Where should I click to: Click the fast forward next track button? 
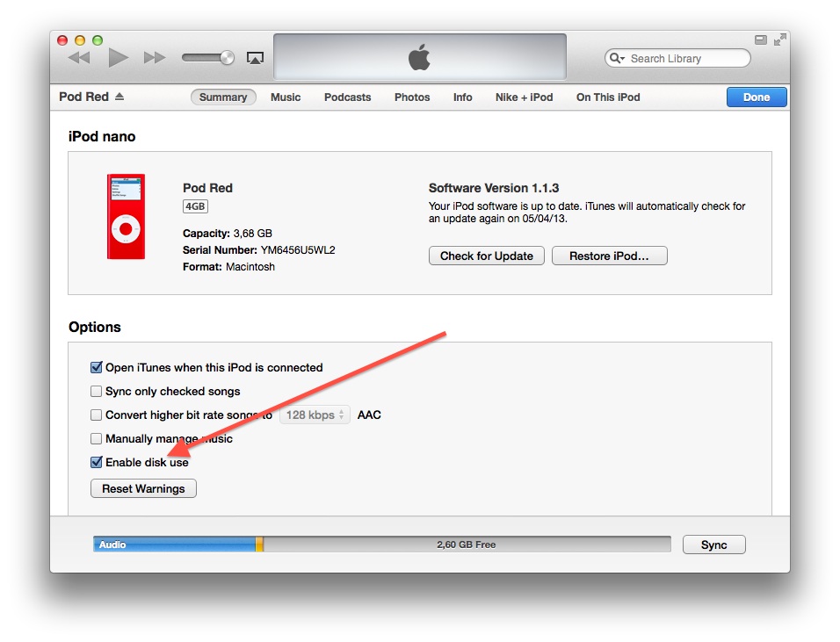click(155, 58)
